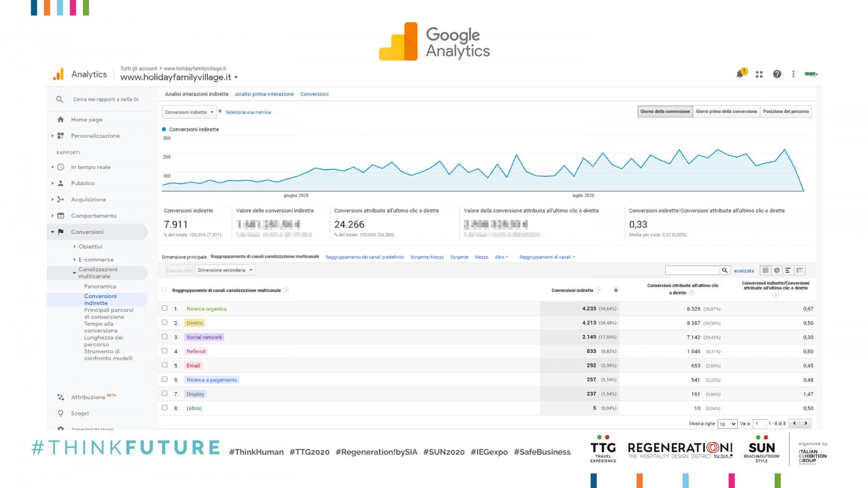Click Seleziona una metrica link
868x488 pixels.
tap(248, 112)
